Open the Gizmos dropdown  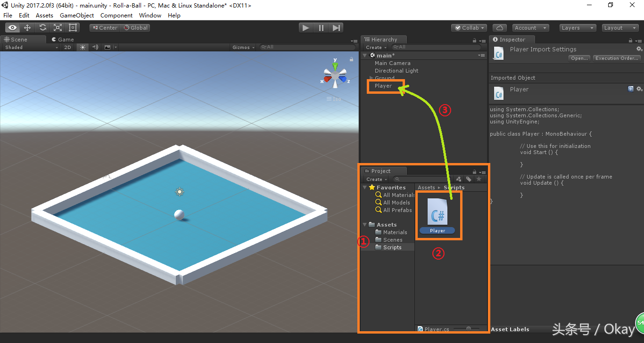point(243,47)
